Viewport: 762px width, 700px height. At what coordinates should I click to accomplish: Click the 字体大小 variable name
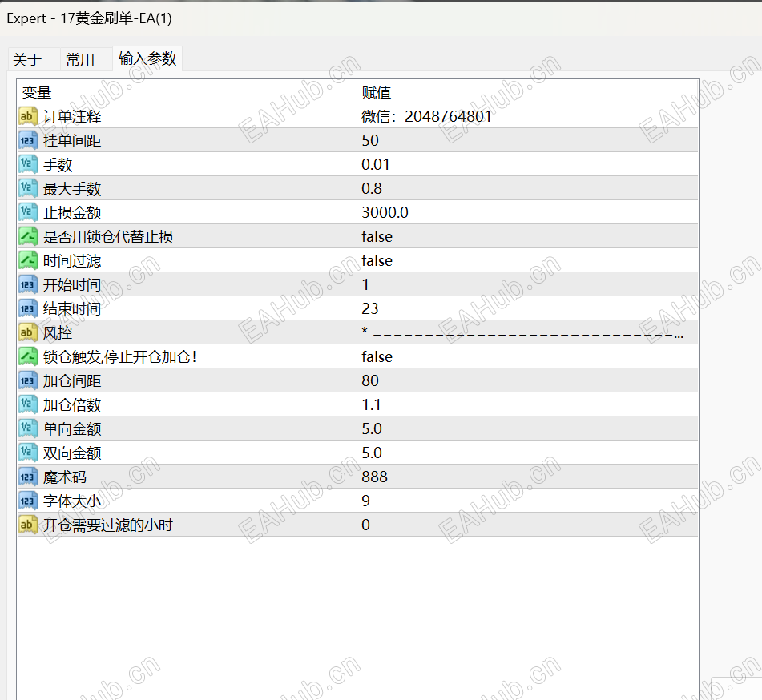click(72, 501)
